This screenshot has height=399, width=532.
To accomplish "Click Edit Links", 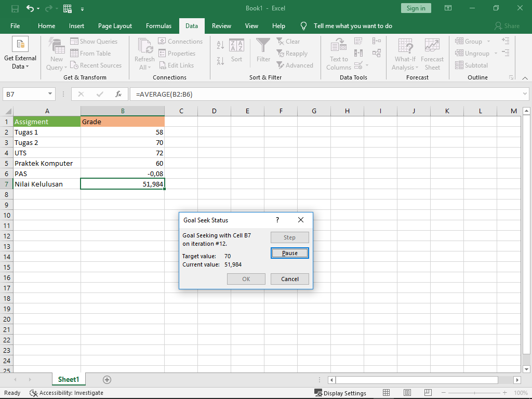I will pyautogui.click(x=176, y=65).
